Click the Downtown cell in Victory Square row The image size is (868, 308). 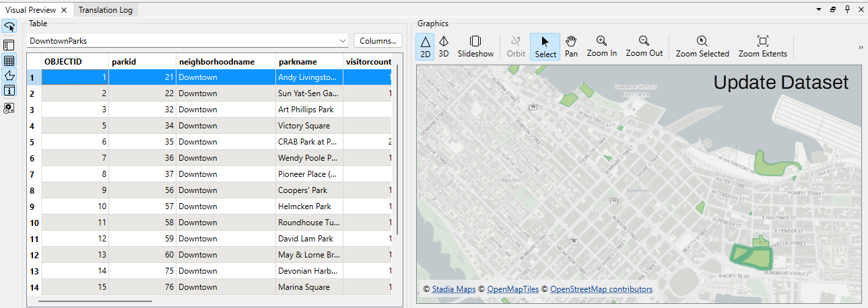[226, 126]
